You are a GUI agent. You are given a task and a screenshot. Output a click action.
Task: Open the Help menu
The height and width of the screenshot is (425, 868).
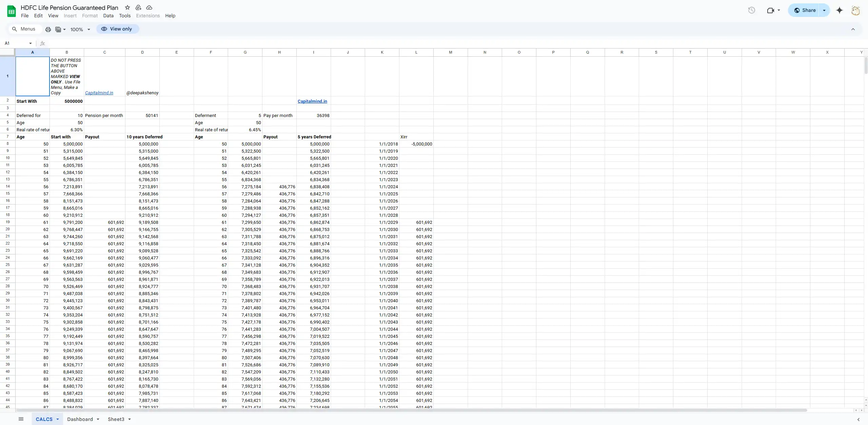coord(170,16)
